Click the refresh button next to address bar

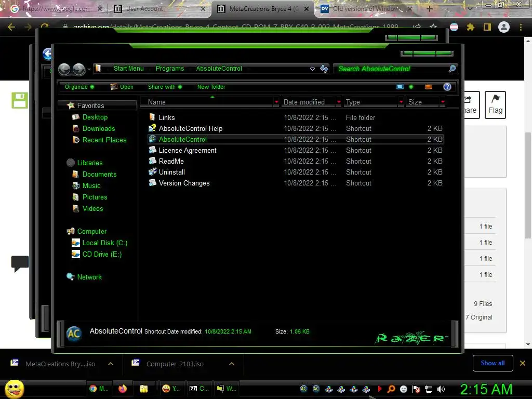coord(324,69)
